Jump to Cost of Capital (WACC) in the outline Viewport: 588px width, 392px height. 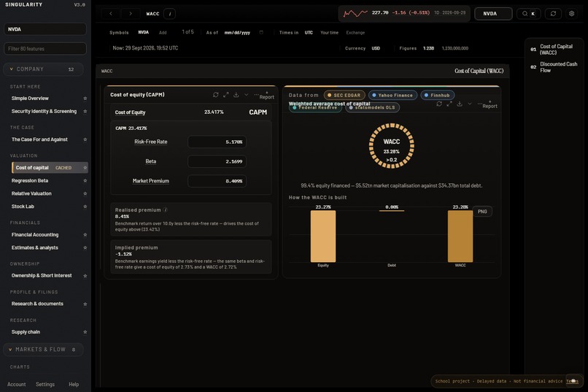tap(554, 50)
